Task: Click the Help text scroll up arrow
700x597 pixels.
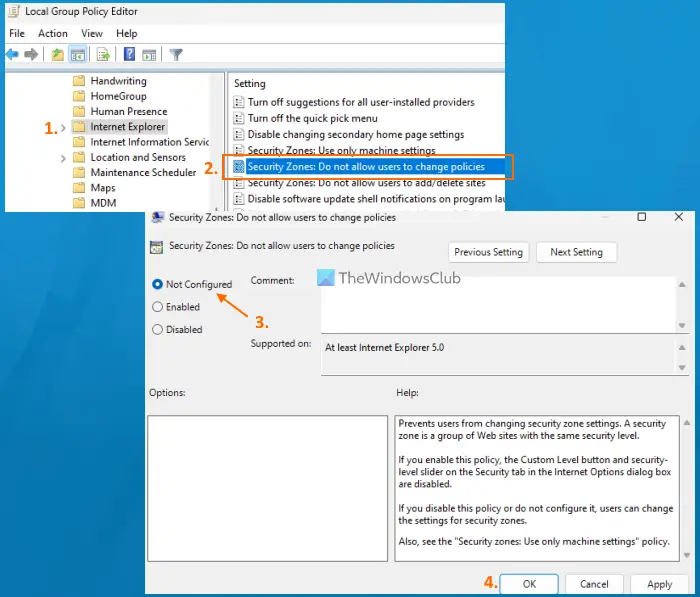Action: point(687,423)
